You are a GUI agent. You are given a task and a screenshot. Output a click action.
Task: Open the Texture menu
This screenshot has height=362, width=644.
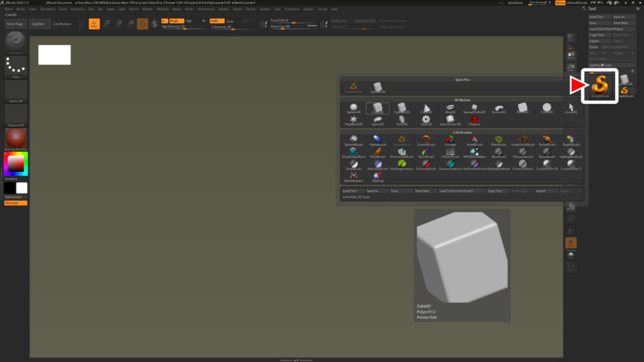(x=264, y=9)
